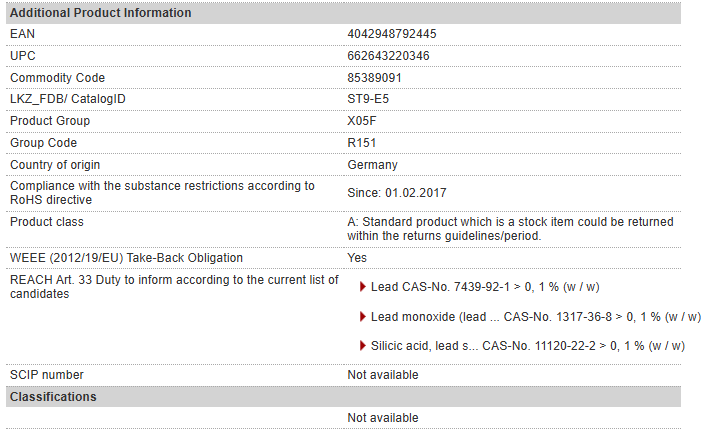Viewport: 706px width, 432px height.
Task: Open the Lead monoxide CAS-No. 1317-36-8 entry
Action: (x=536, y=317)
